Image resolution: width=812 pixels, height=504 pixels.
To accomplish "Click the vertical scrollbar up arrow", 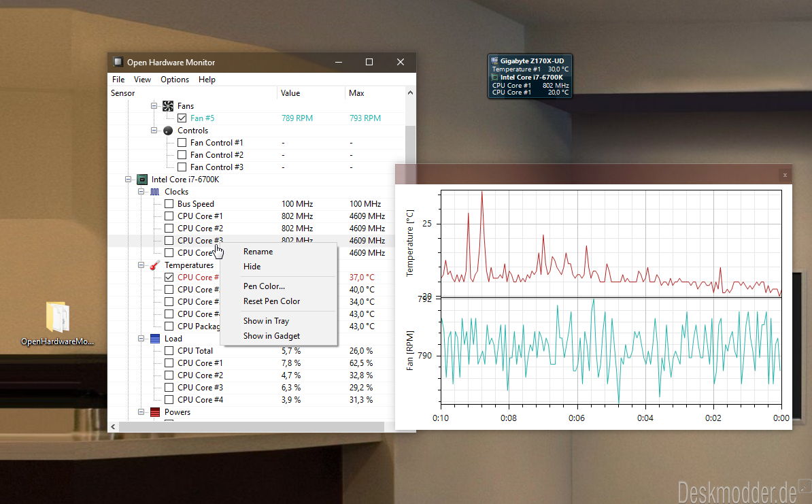I will [x=410, y=93].
